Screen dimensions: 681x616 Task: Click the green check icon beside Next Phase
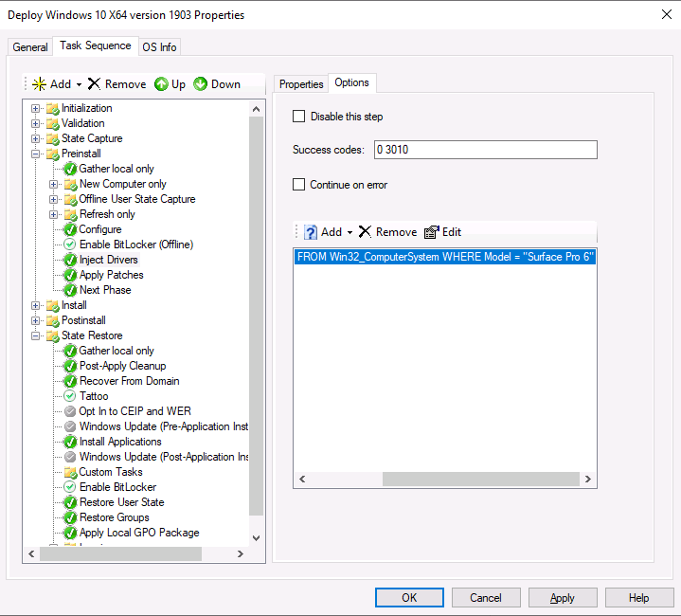coord(70,290)
